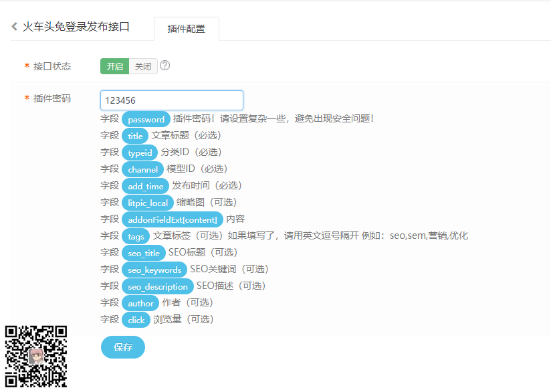Select the addonFieldExt[content] field badge
This screenshot has width=551, height=392.
171,219
